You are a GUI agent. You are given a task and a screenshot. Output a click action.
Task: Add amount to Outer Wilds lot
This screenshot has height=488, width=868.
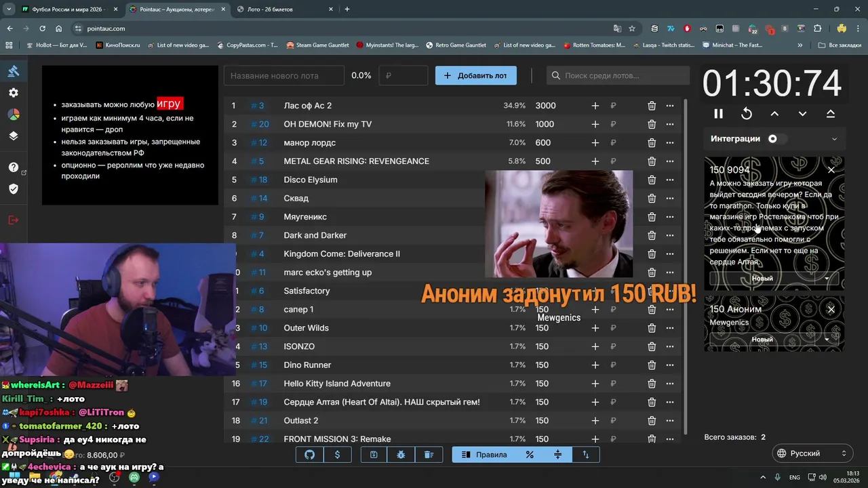[x=595, y=328]
